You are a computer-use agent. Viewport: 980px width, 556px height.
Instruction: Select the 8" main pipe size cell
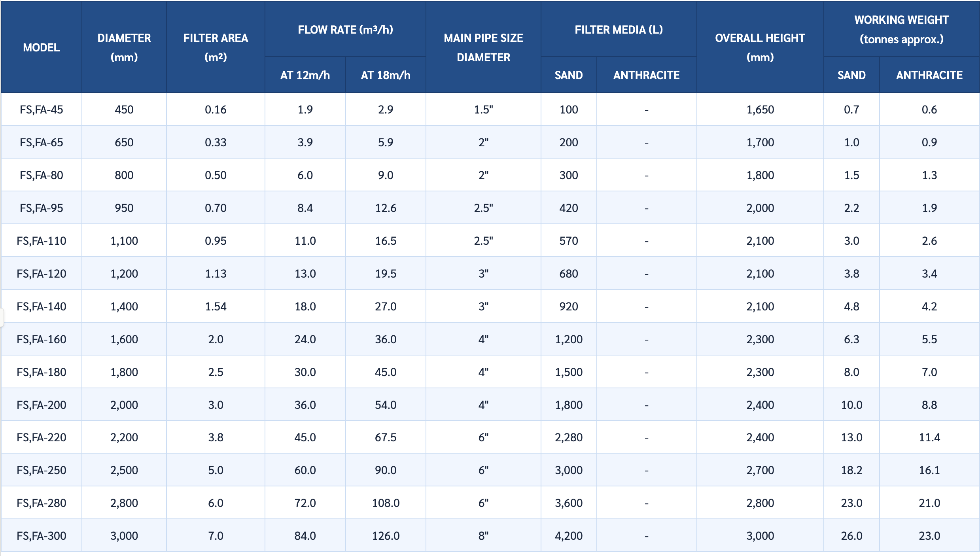pyautogui.click(x=483, y=536)
